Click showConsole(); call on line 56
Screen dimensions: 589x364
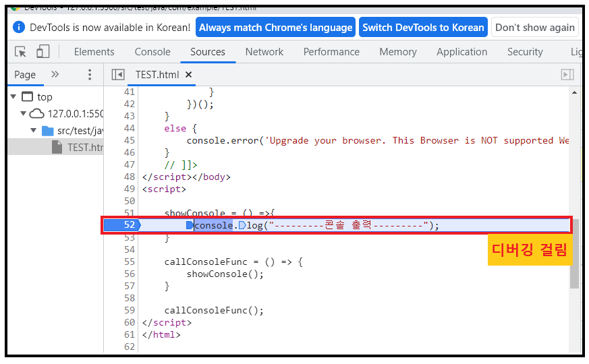225,274
